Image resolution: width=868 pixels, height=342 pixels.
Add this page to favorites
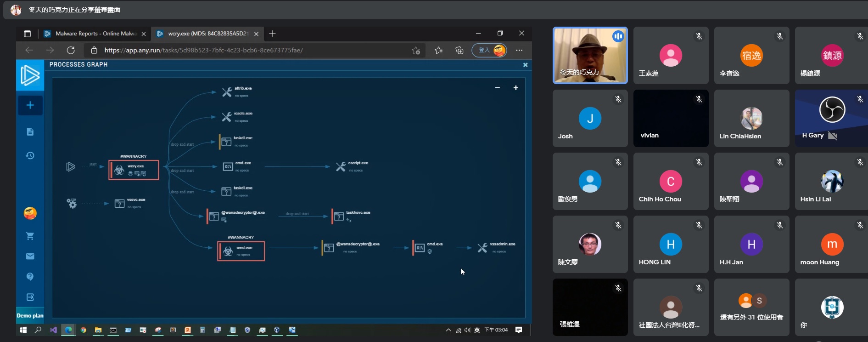(416, 50)
